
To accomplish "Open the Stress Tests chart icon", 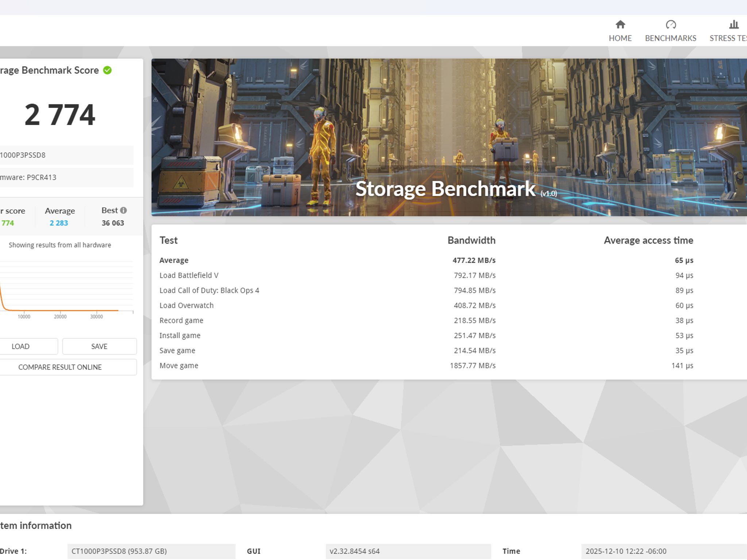I will click(x=734, y=24).
